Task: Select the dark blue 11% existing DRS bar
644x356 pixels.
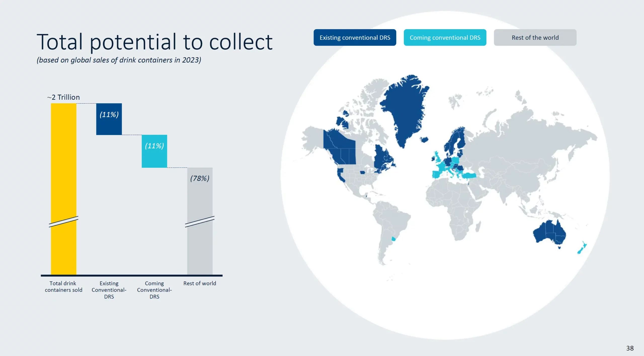Action: [109, 119]
